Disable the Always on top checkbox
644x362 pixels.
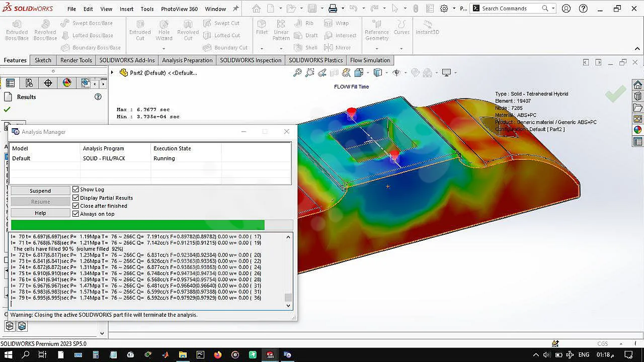76,214
